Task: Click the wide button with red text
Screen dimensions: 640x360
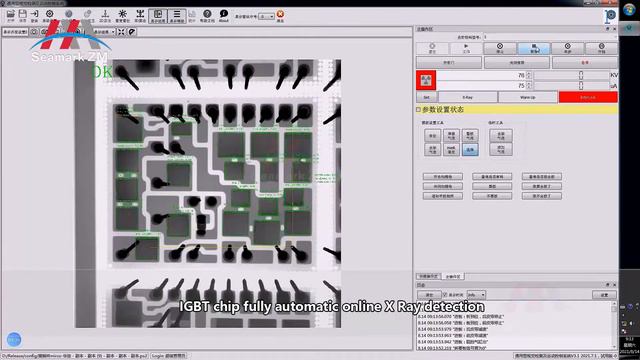Action: point(584,62)
